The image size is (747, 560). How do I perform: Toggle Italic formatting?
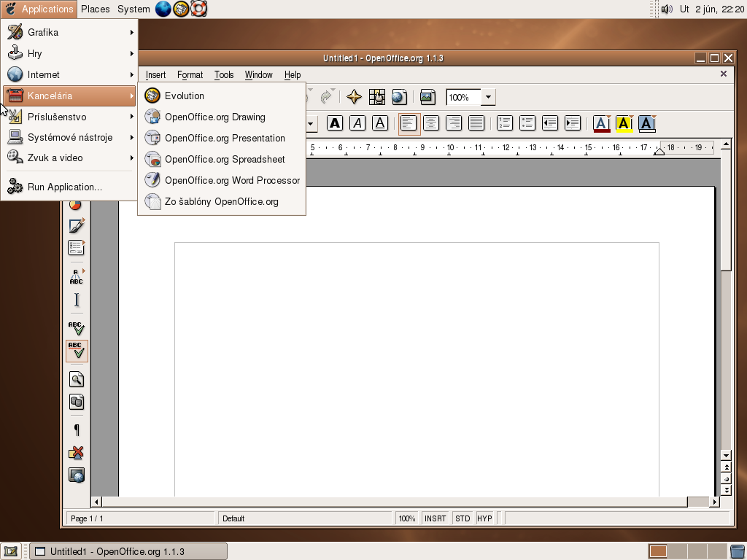tap(357, 123)
